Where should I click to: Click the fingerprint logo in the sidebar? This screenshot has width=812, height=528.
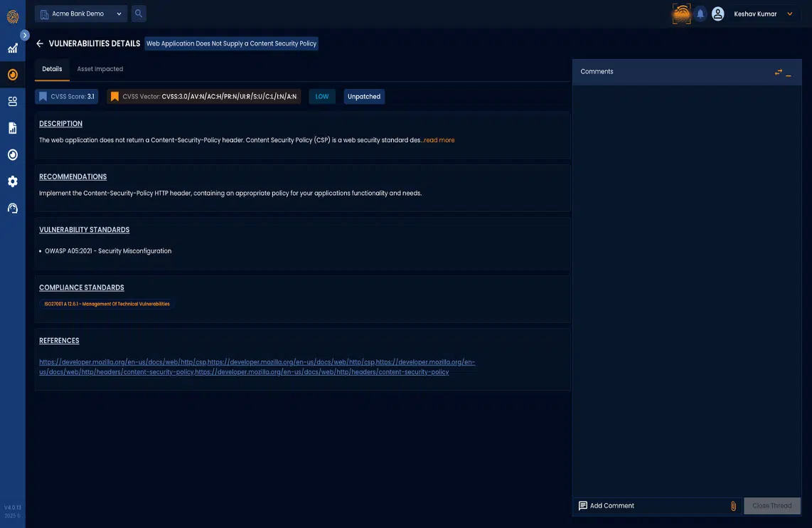click(x=12, y=16)
